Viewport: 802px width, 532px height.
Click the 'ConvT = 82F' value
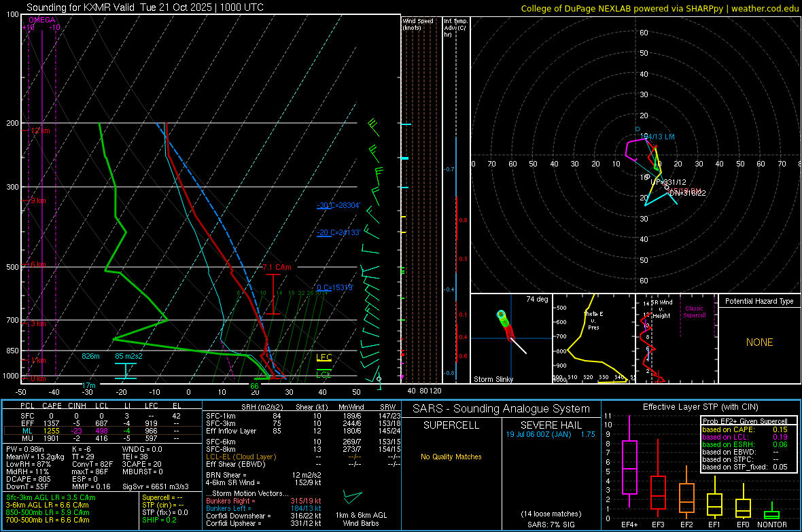pyautogui.click(x=92, y=464)
